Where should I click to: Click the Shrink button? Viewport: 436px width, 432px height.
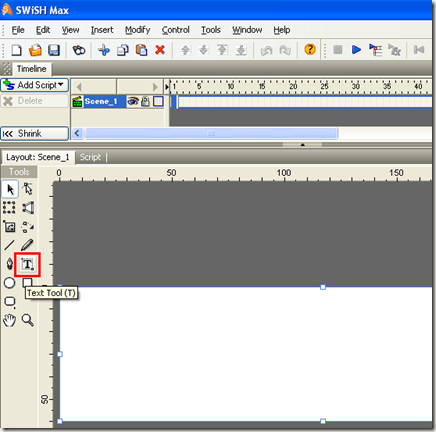point(35,134)
